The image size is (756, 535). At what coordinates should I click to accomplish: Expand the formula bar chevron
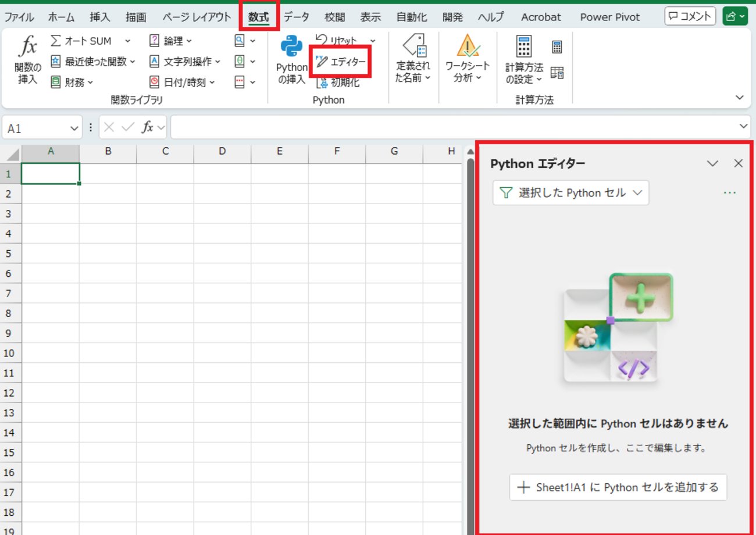pos(744,126)
